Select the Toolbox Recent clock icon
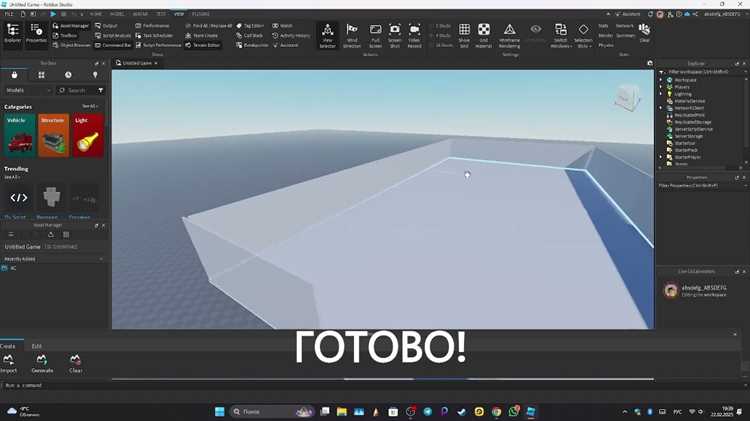The image size is (750, 421). click(68, 75)
